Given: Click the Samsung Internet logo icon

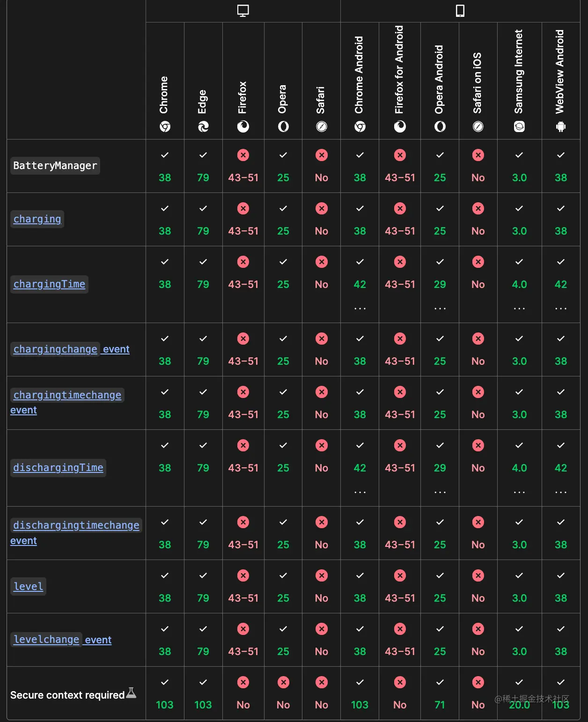Looking at the screenshot, I should click(x=519, y=126).
